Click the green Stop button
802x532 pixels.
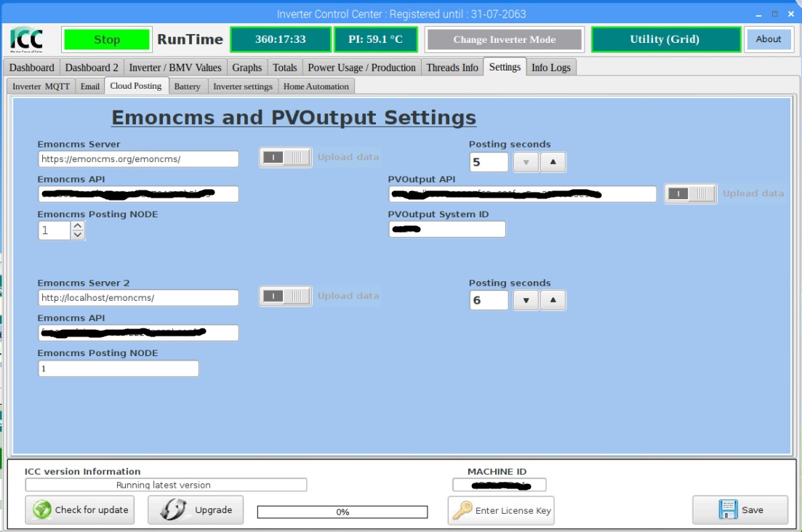coord(107,39)
